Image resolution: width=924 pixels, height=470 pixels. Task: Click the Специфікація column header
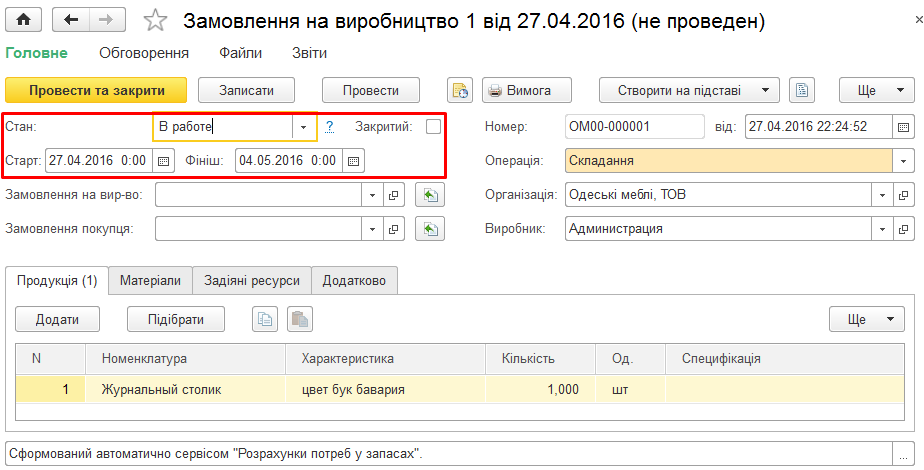(x=785, y=359)
